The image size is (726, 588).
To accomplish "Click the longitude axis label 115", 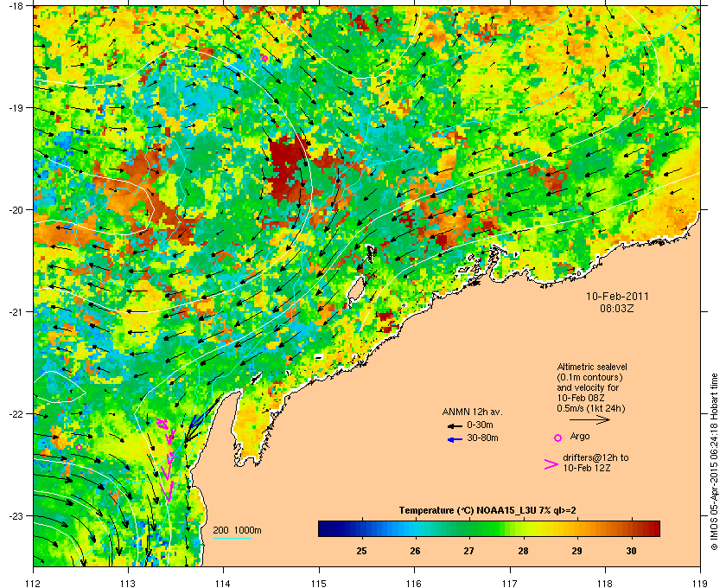I will [319, 583].
